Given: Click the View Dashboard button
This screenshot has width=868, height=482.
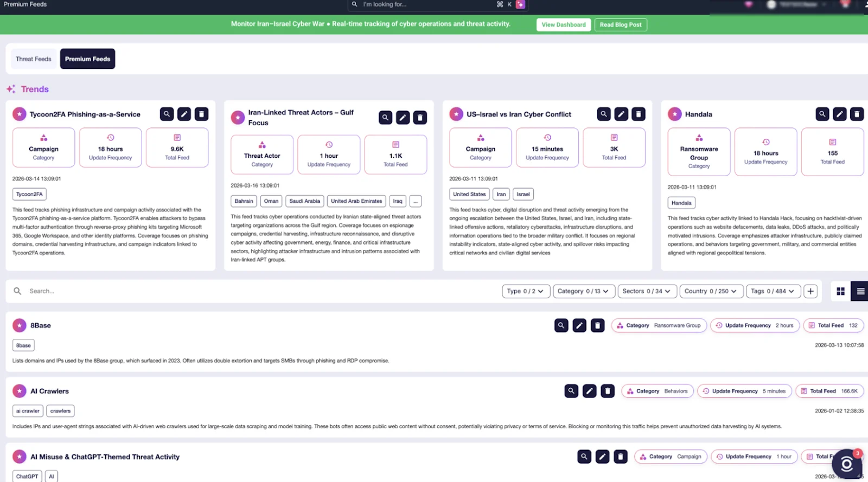Looking at the screenshot, I should [x=564, y=25].
